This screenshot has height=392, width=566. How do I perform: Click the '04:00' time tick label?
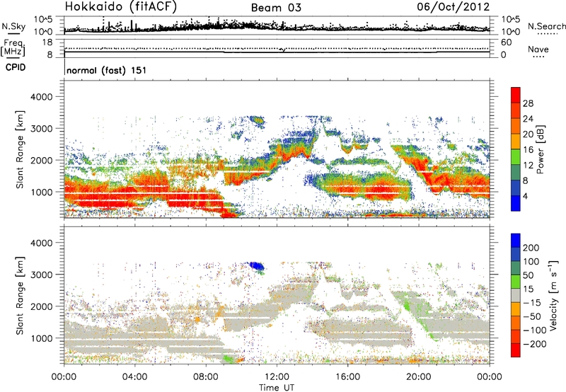(x=135, y=377)
